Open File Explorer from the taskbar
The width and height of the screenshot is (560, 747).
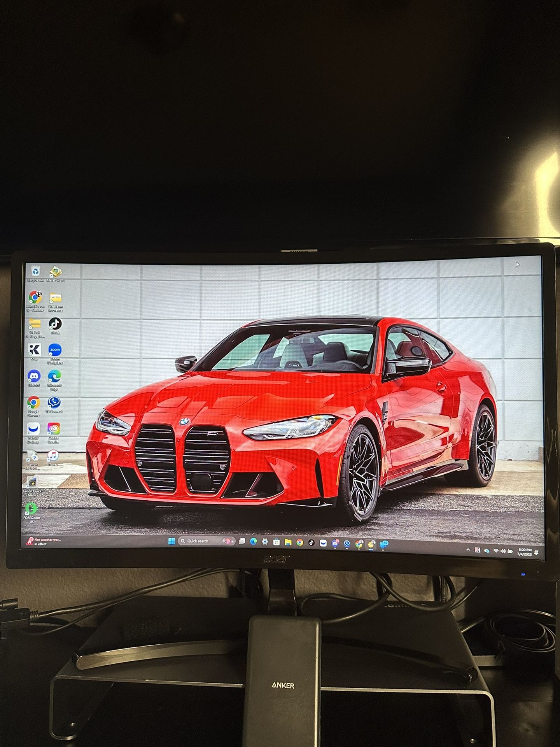(x=288, y=542)
